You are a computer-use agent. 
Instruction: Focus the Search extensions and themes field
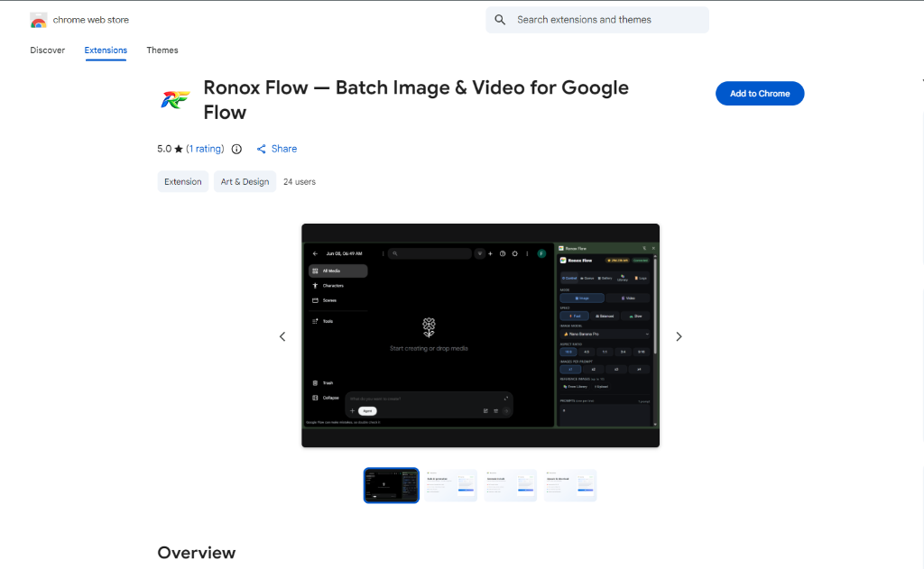597,20
